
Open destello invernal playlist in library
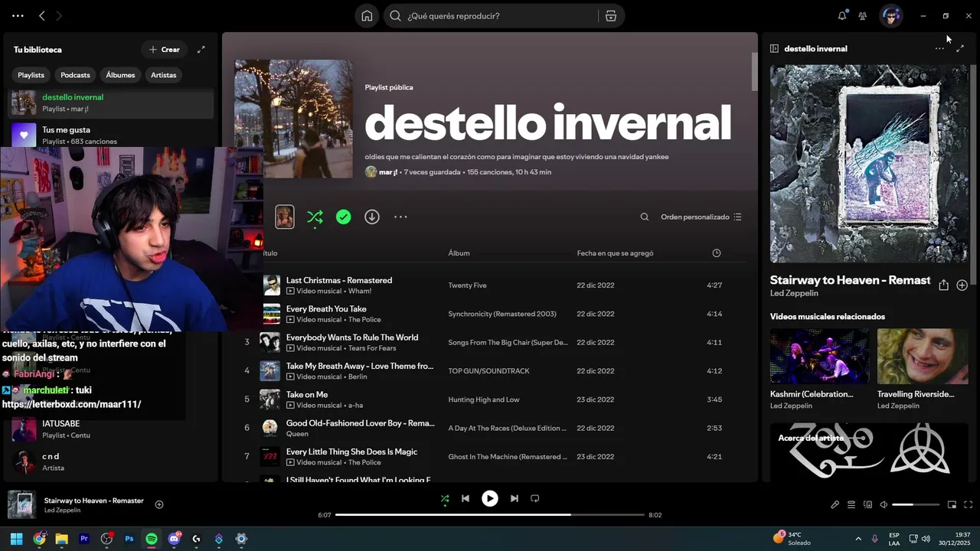[x=111, y=103]
